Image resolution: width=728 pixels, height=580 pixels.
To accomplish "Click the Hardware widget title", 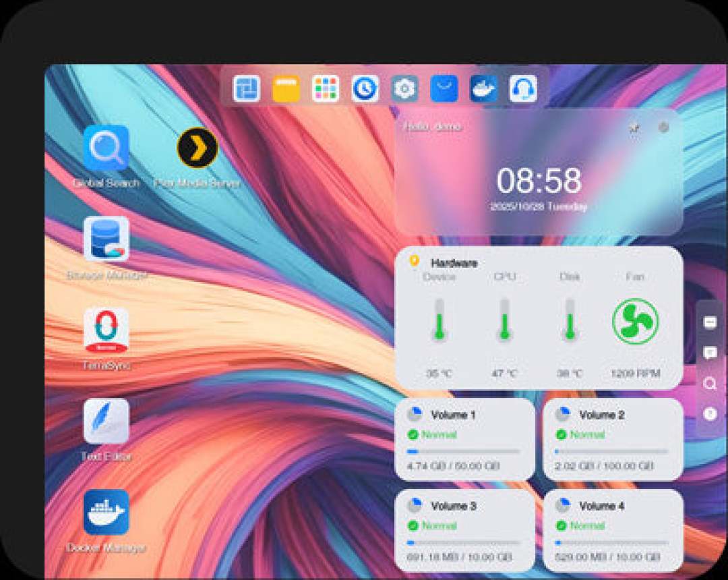I will click(454, 263).
